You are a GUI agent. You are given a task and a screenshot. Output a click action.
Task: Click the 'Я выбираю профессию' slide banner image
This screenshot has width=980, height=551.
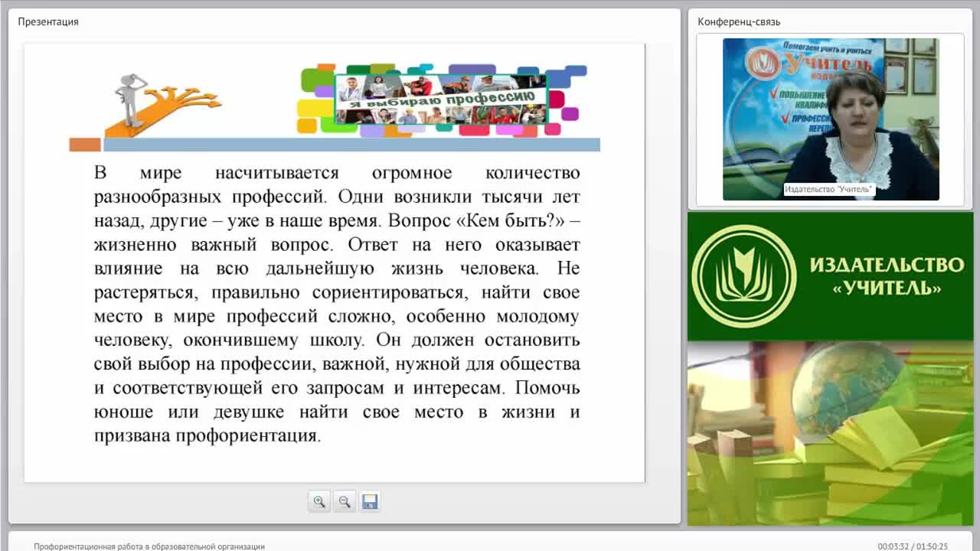coord(441,99)
